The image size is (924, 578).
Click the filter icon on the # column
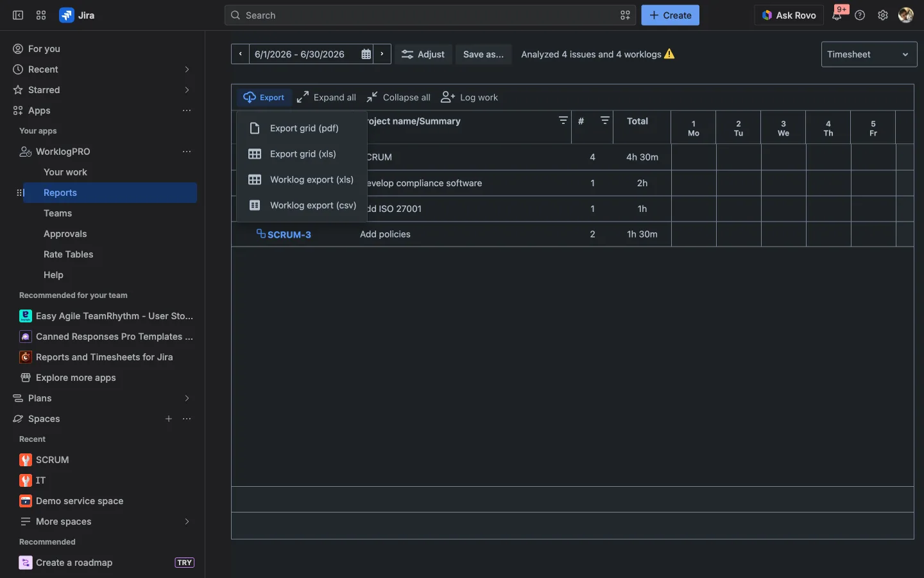pos(604,120)
